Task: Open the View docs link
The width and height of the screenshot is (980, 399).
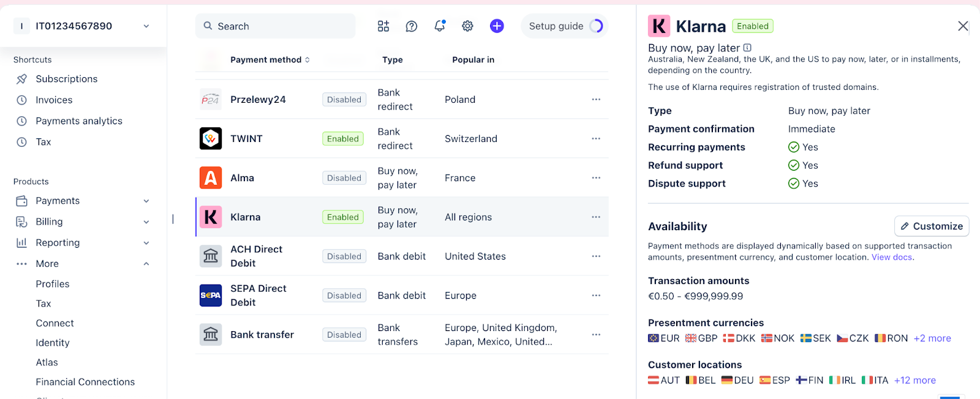Action: pyautogui.click(x=891, y=257)
